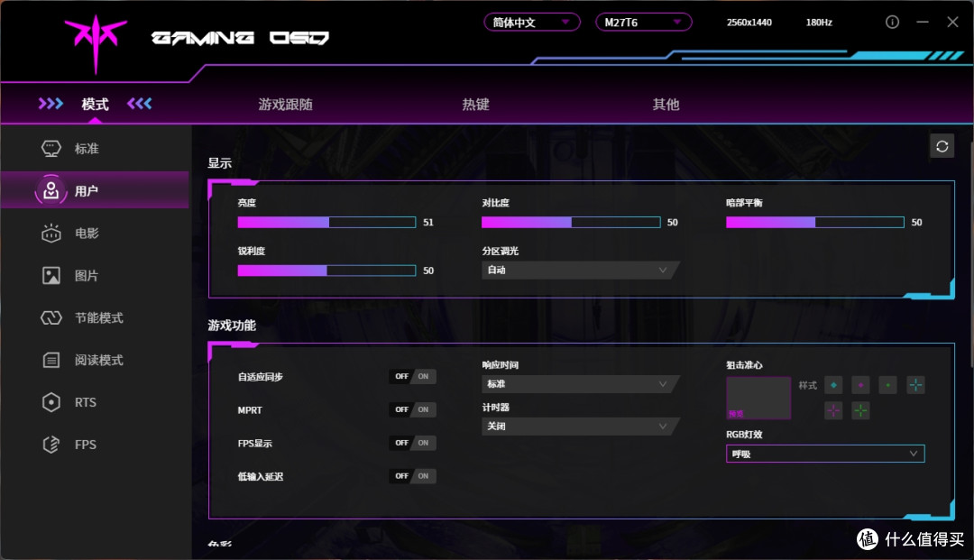Image resolution: width=974 pixels, height=560 pixels.
Task: Pick the cyan diamond crosshair style
Action: point(833,385)
